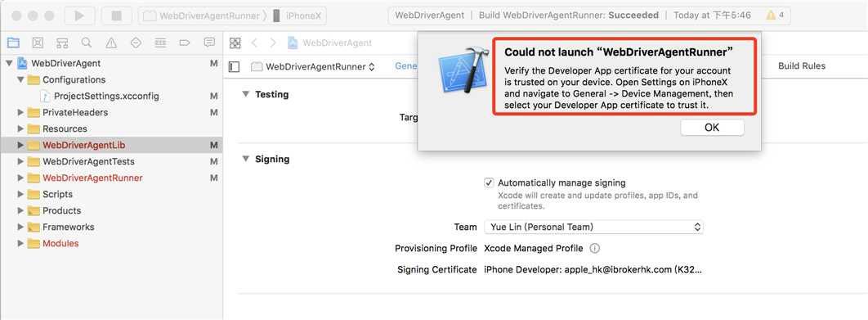Screen dimensions: 868x320
Task: Click the "Could not launch" dialog title
Action: [x=619, y=52]
